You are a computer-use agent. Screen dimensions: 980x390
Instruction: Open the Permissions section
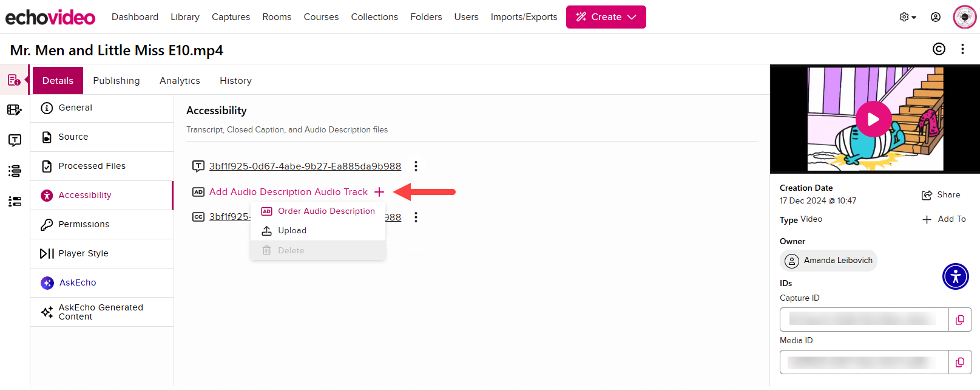[x=102, y=225]
